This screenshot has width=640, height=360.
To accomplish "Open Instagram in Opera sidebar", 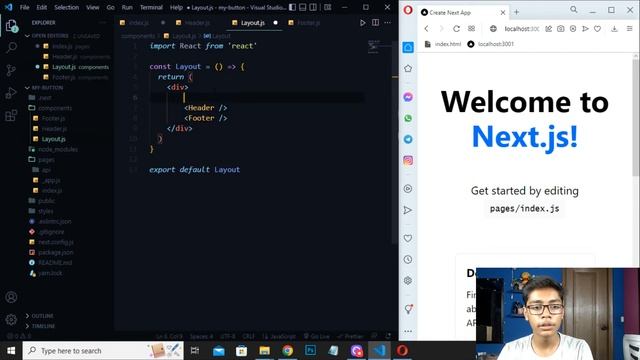I will [x=408, y=160].
